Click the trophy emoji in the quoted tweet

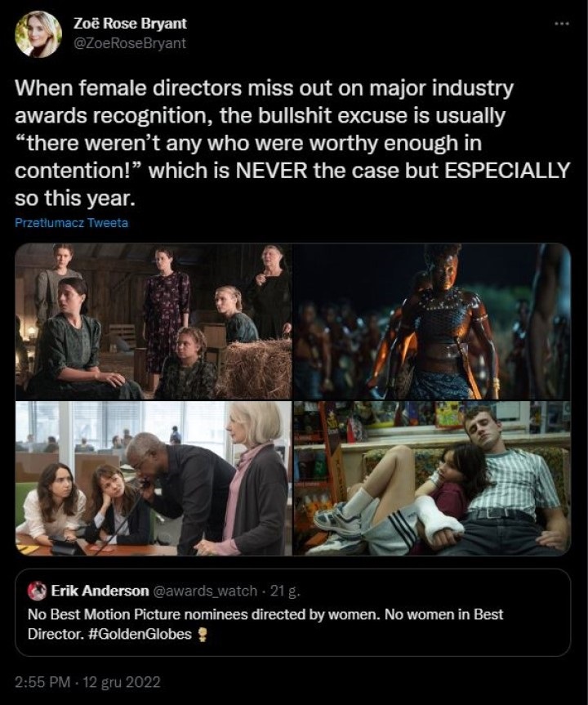click(203, 635)
